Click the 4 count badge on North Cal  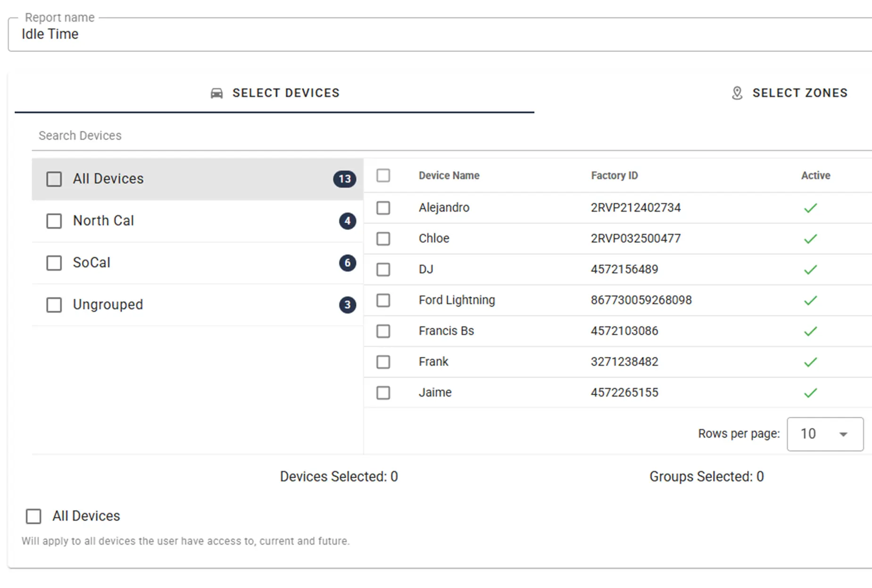point(348,221)
